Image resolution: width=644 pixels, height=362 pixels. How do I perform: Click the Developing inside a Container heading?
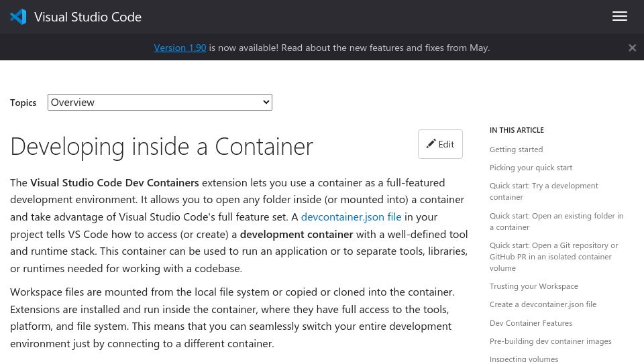click(162, 147)
